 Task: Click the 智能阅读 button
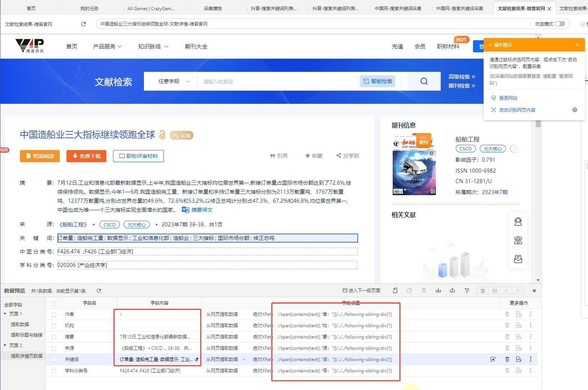(x=40, y=156)
